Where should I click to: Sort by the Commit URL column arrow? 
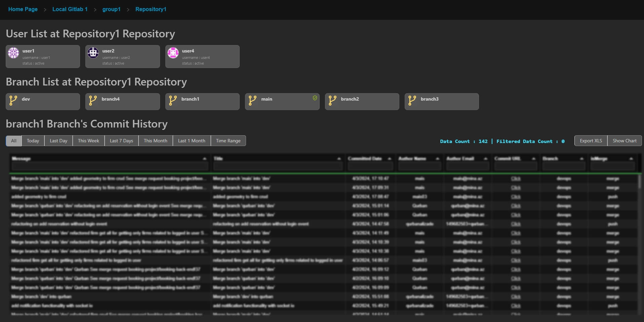tap(534, 159)
